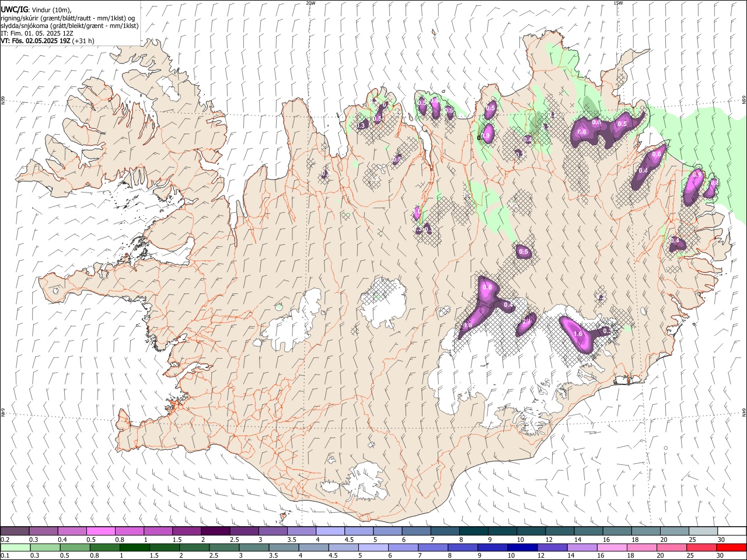Viewport: 747px width, 560px height.
Task: Click the 'IT: Fim. 01. 05. 2025 12Z' line
Action: pos(37,33)
